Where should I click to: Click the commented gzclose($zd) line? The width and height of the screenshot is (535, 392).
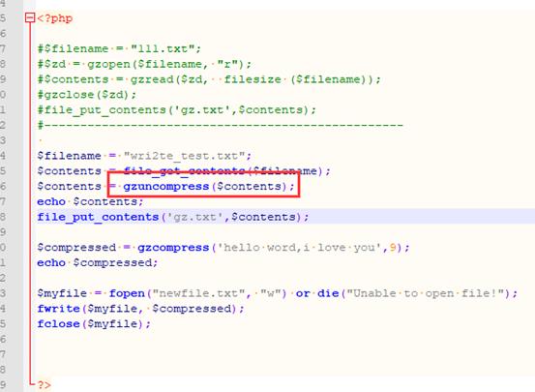coord(87,95)
